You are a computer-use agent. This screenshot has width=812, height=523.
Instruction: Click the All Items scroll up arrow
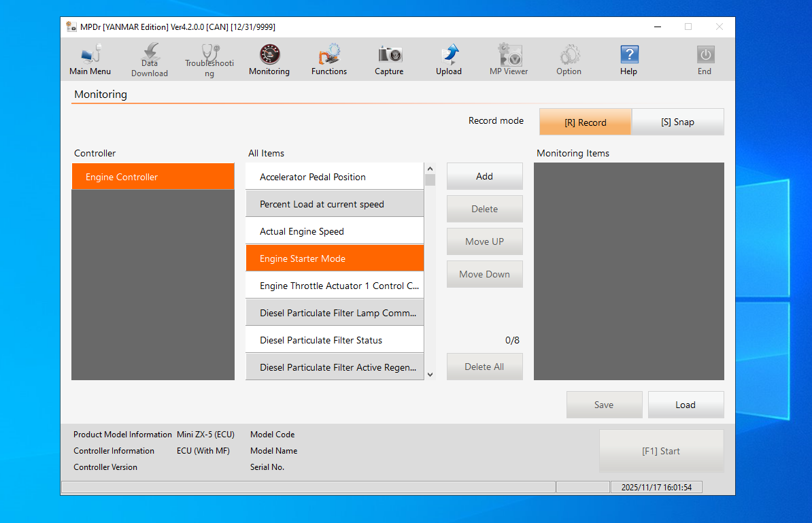[x=430, y=169]
